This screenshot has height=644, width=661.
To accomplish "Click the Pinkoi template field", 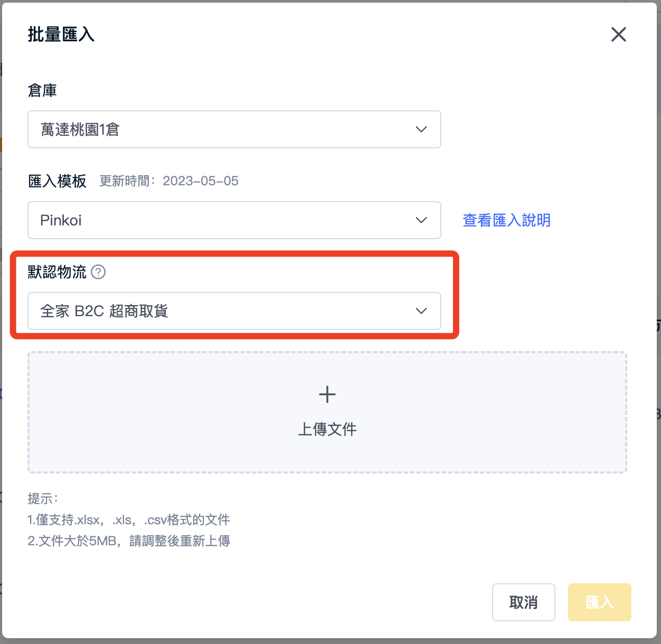I will tap(234, 220).
